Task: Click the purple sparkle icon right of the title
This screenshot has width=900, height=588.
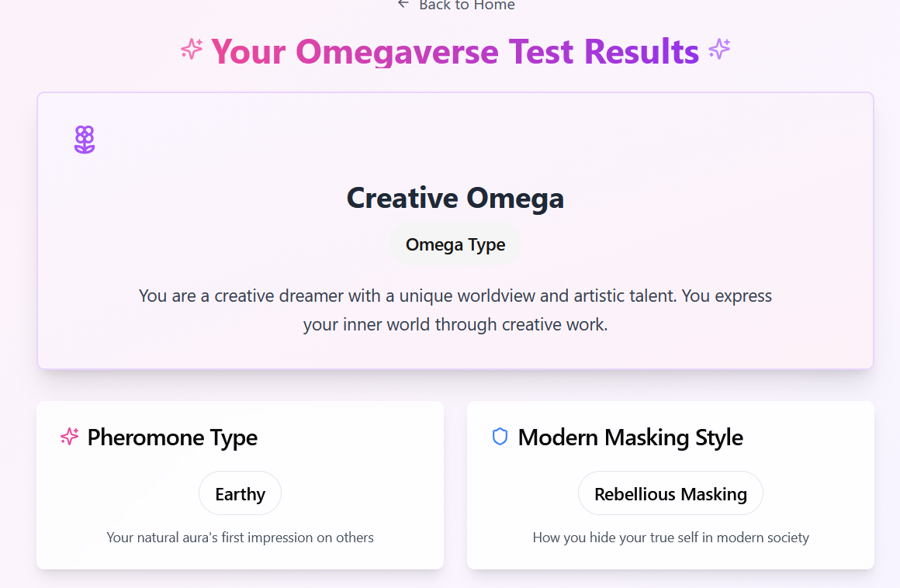Action: (x=719, y=49)
